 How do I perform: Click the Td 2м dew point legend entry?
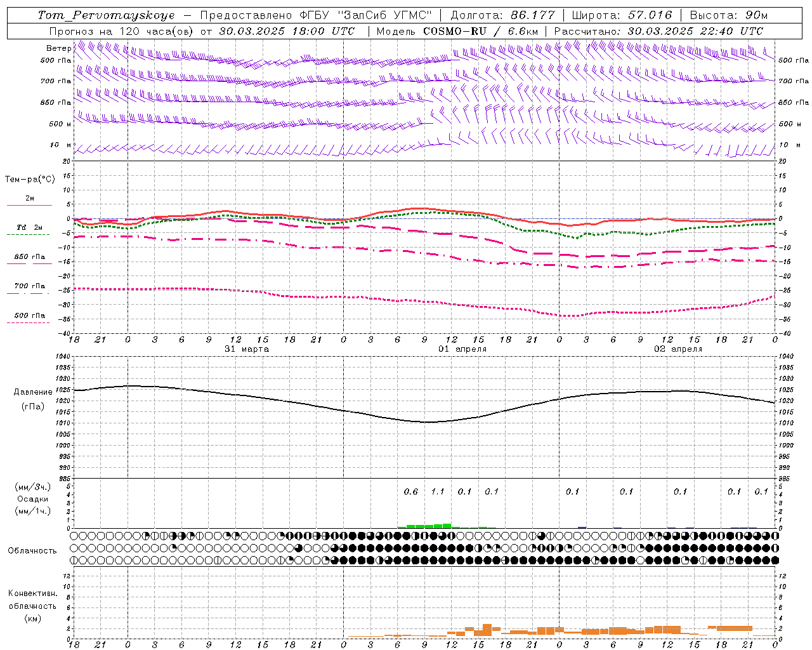29,227
